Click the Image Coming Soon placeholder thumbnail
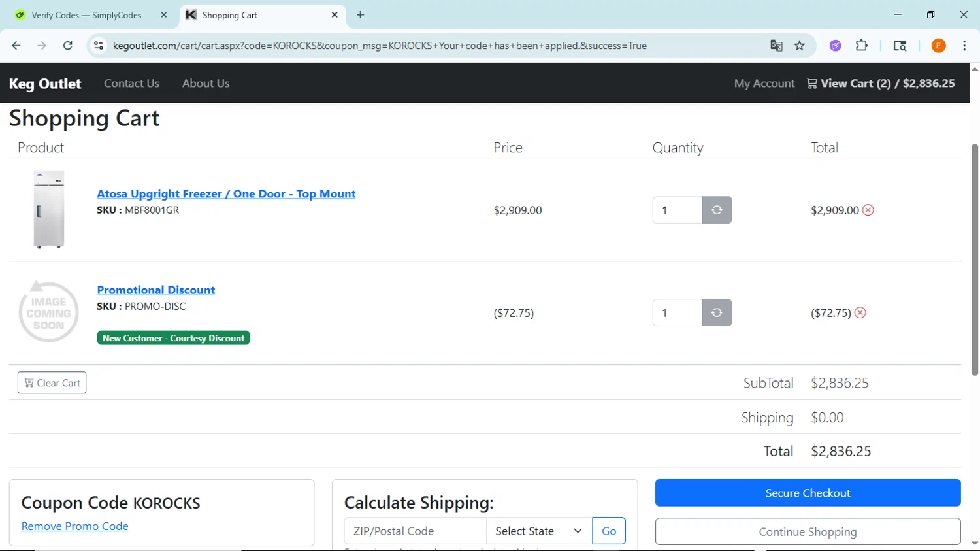Viewport: 980px width, 551px height. [48, 312]
